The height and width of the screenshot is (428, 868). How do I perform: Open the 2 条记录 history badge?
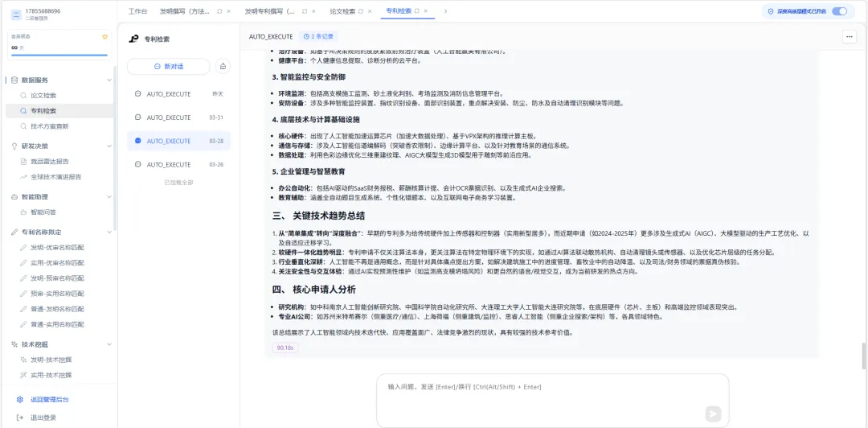pyautogui.click(x=318, y=36)
